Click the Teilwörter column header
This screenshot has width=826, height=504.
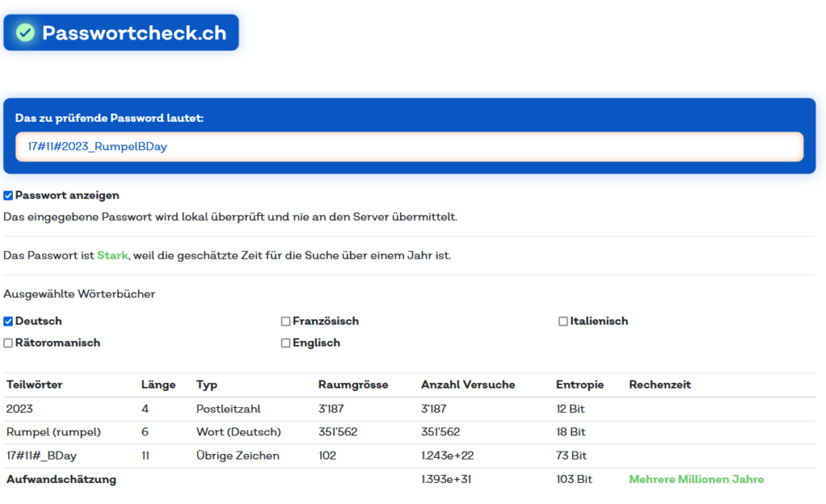click(x=34, y=385)
